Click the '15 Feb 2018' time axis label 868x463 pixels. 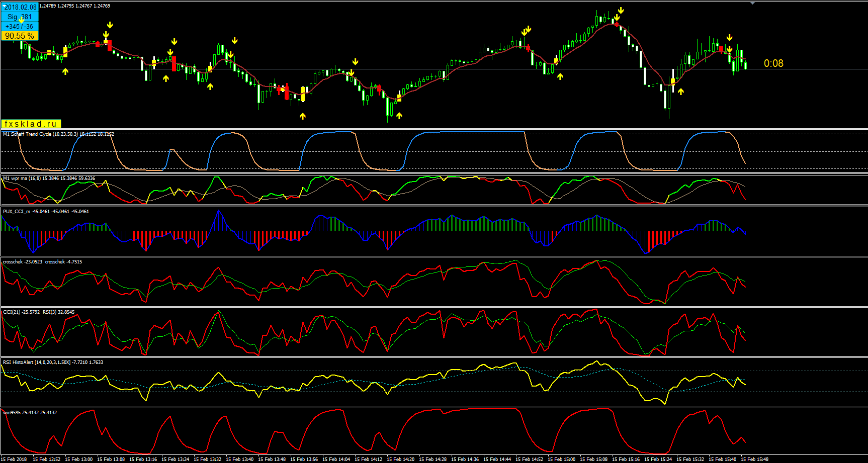pos(15,459)
